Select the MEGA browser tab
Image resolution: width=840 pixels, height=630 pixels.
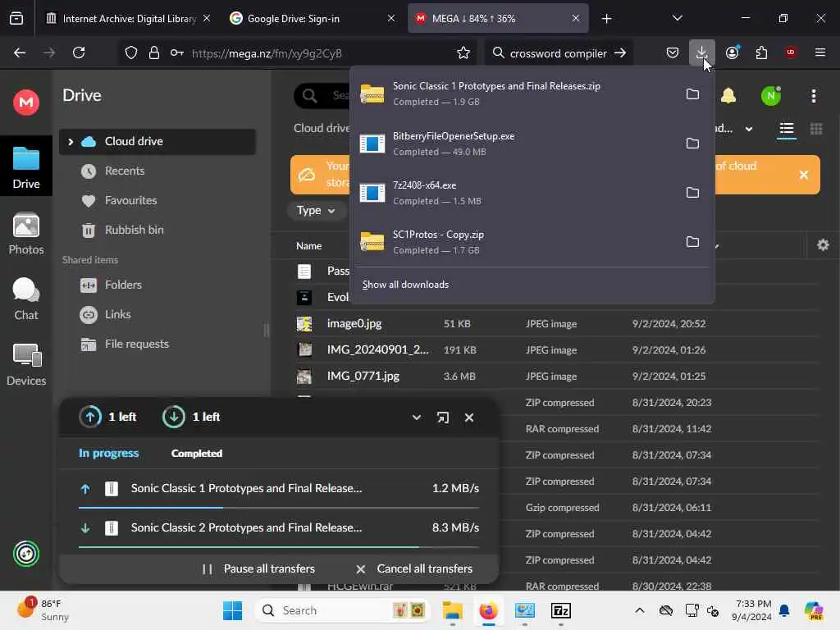tap(498, 18)
